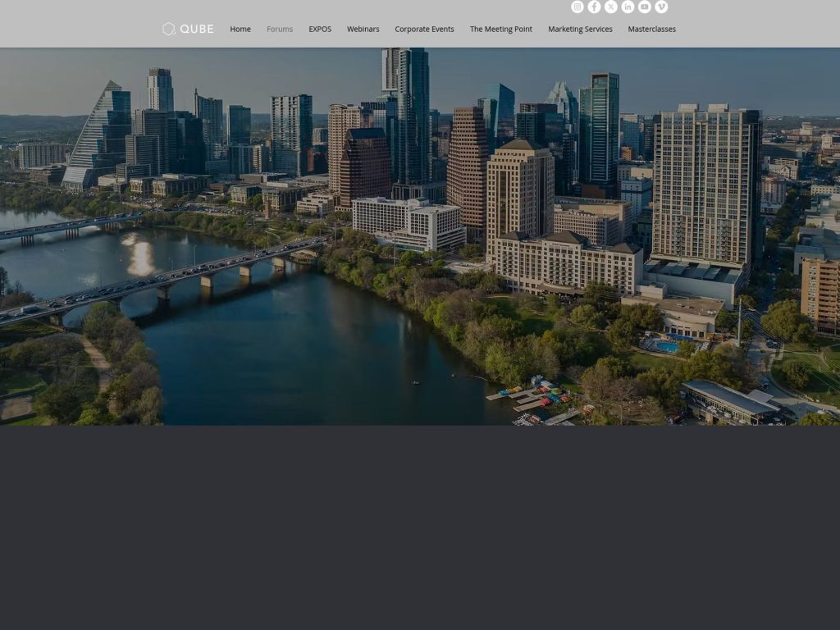This screenshot has width=840, height=630.
Task: Open QUBE's Facebook page
Action: pos(594,7)
